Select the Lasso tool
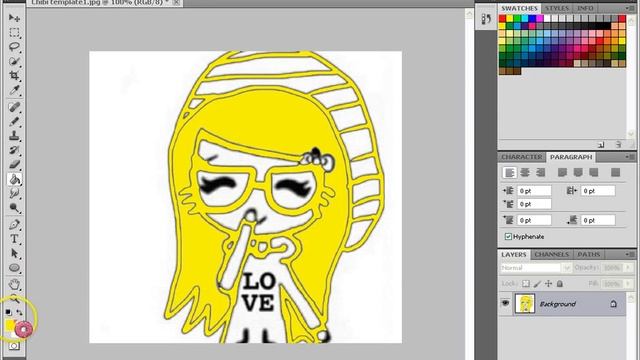This screenshot has height=360, width=640. [x=14, y=47]
